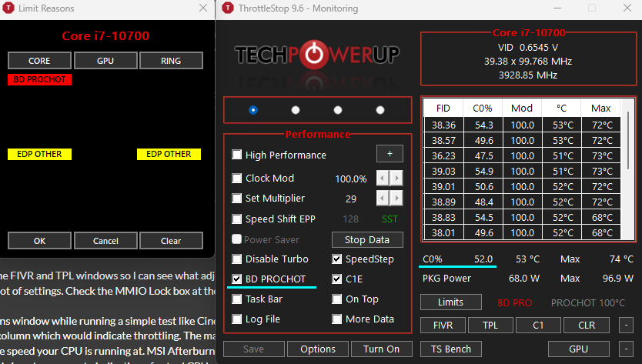
Task: Close the Limit Reasons window
Action: coord(203,8)
